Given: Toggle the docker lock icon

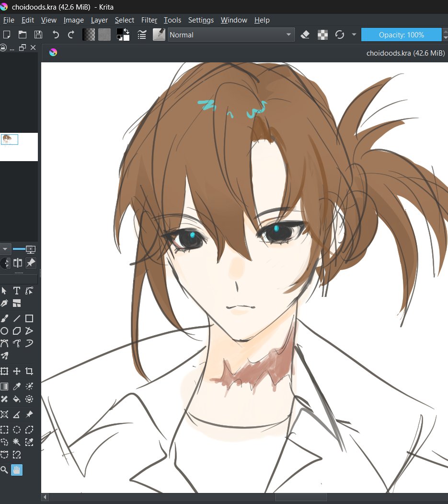Looking at the screenshot, I should (3, 48).
